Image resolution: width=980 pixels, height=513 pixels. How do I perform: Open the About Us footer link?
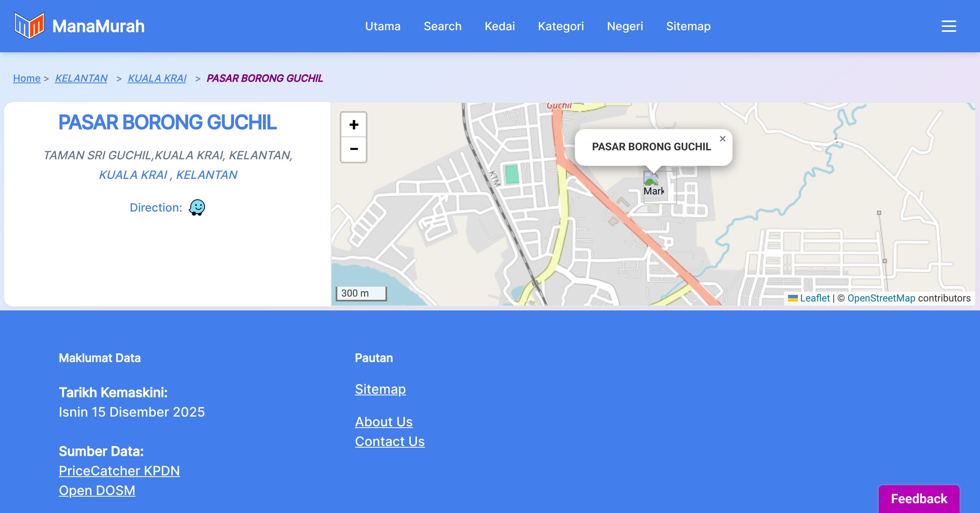[x=384, y=422]
